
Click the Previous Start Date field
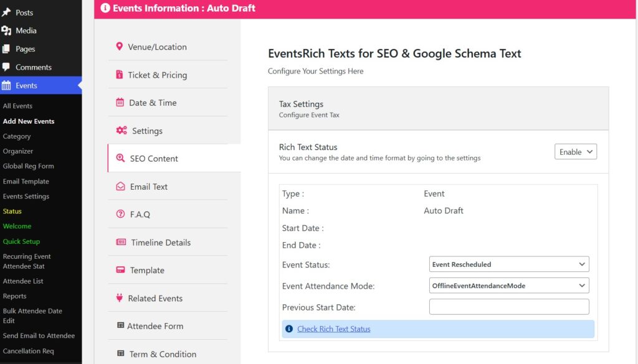[509, 307]
